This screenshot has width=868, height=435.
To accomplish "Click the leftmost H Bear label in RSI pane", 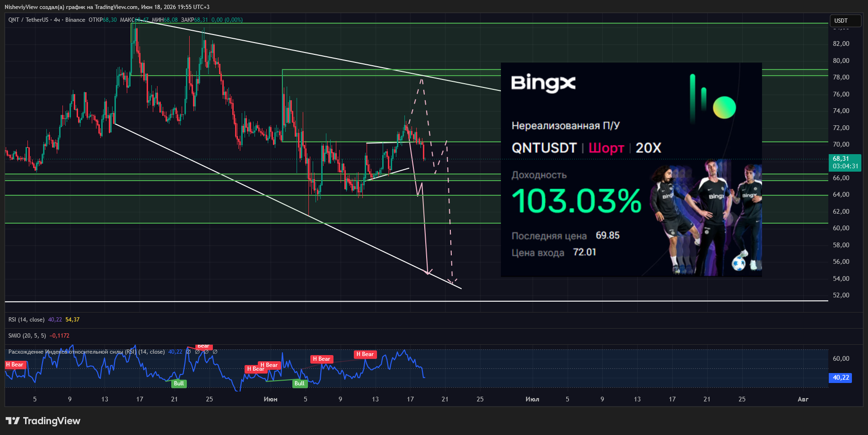I will pos(15,365).
